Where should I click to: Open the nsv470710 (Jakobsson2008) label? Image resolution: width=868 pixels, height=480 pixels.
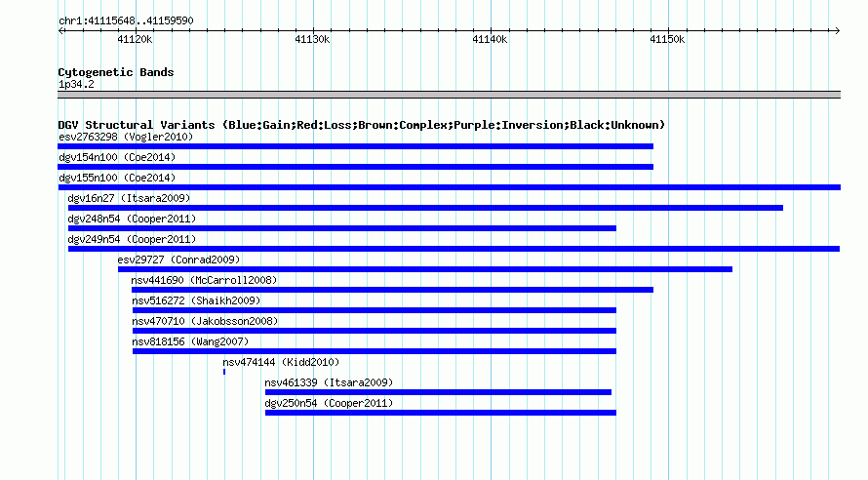[x=205, y=321]
